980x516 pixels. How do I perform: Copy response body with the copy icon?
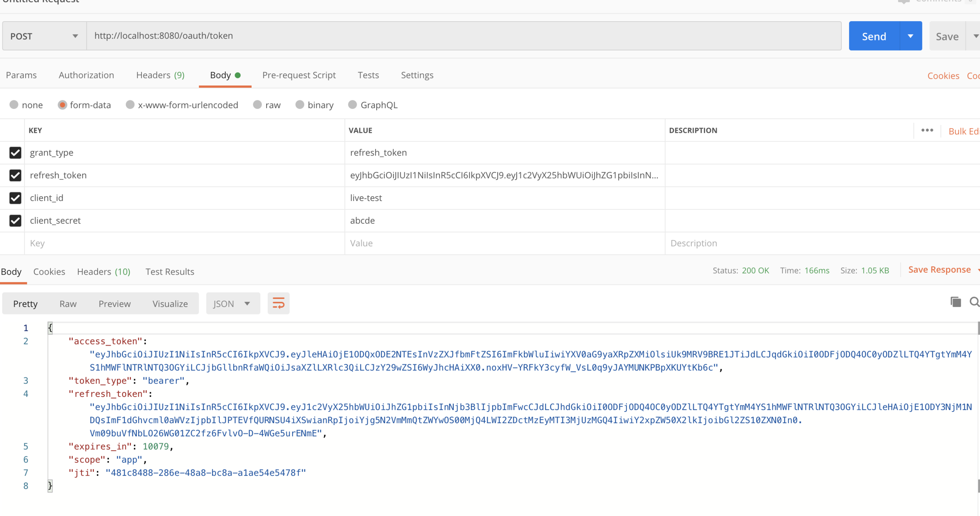pos(956,302)
